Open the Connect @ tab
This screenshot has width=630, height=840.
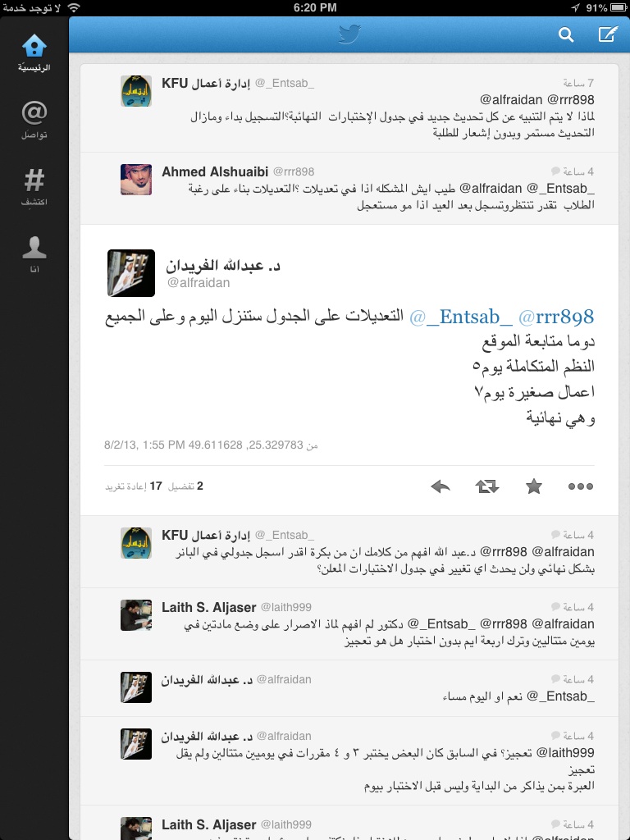pos(34,120)
